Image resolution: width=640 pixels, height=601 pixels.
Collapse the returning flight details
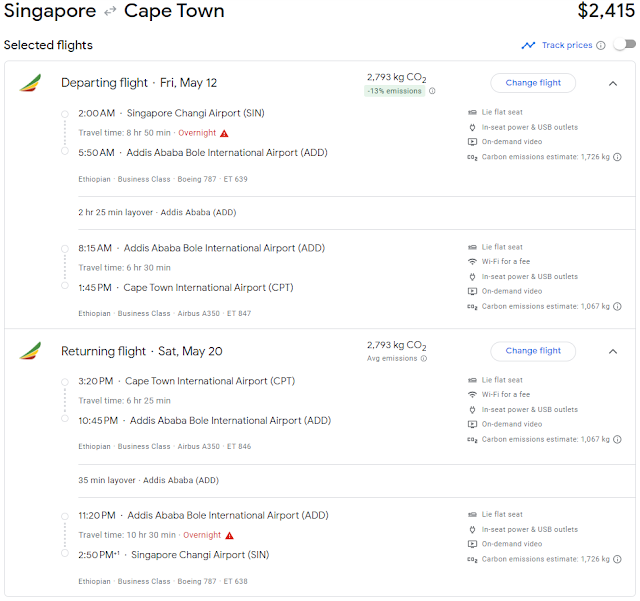(x=613, y=351)
